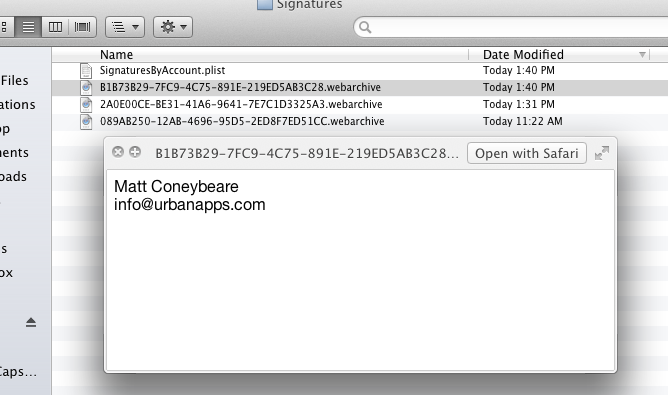Screen dimensions: 668x395
Task: Click the info@urbanapps.com text in preview
Action: click(190, 205)
